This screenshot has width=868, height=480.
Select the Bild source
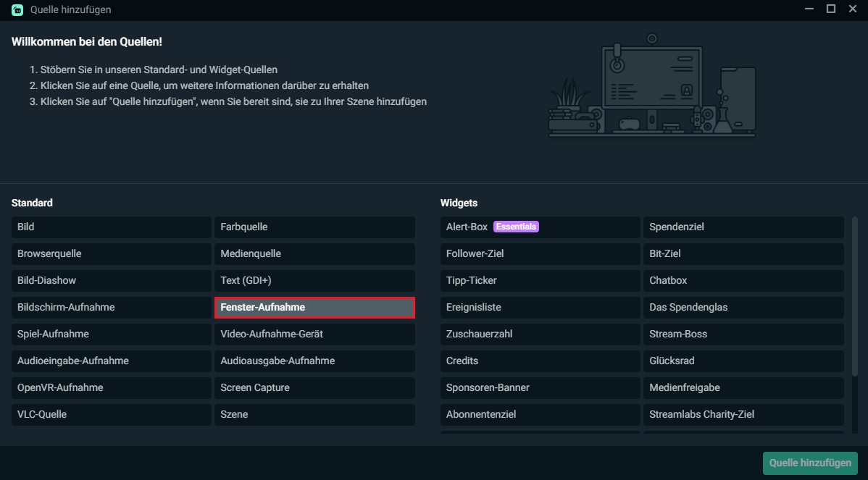pyautogui.click(x=111, y=227)
